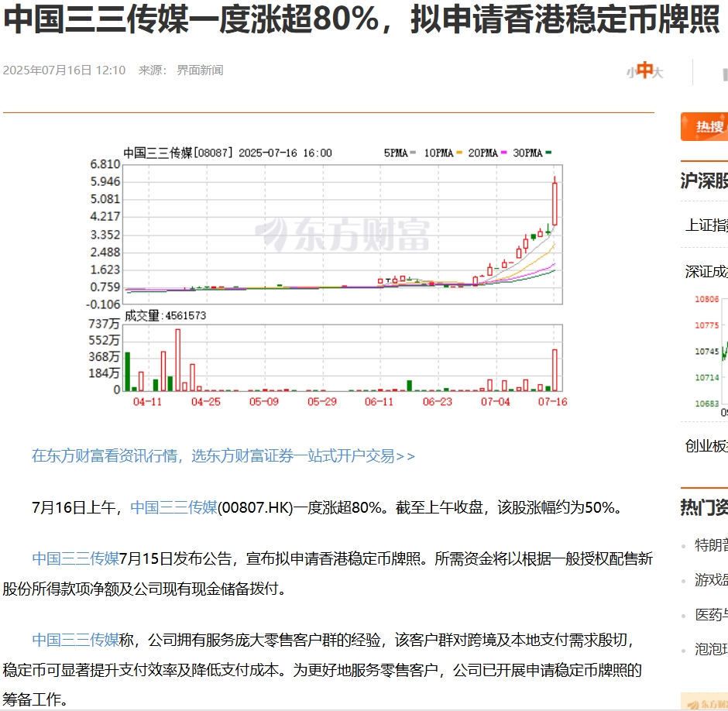Select large font size 大
Viewport: 728px width, 711px height.
(658, 73)
